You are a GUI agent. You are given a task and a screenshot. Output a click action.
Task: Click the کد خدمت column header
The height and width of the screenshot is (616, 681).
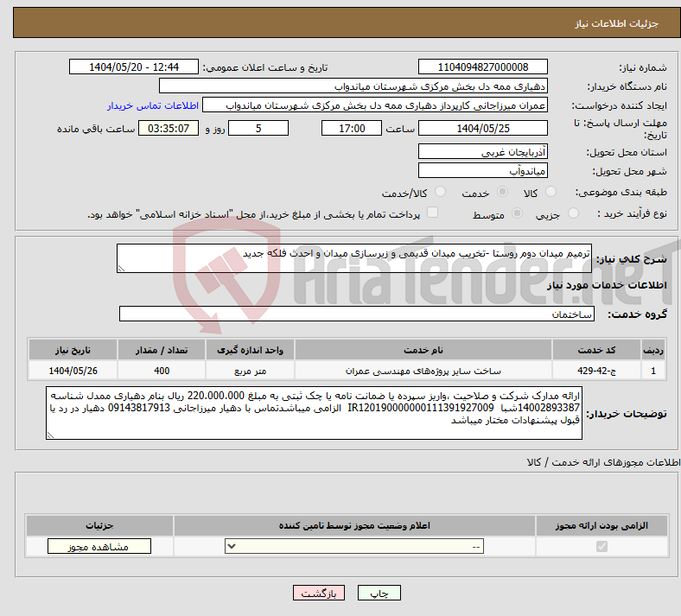[597, 350]
